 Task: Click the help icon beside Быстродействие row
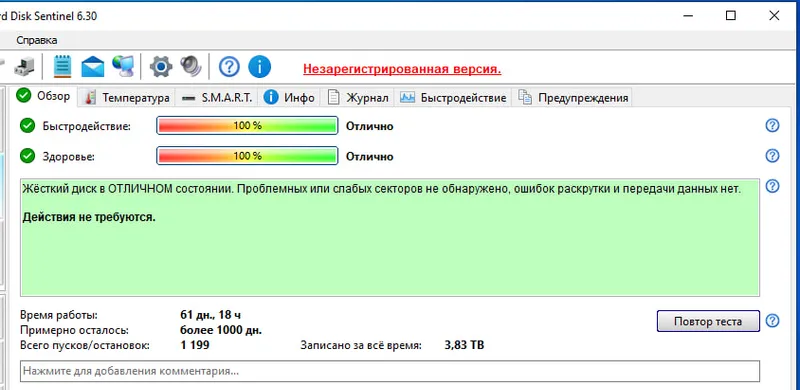pyautogui.click(x=772, y=126)
